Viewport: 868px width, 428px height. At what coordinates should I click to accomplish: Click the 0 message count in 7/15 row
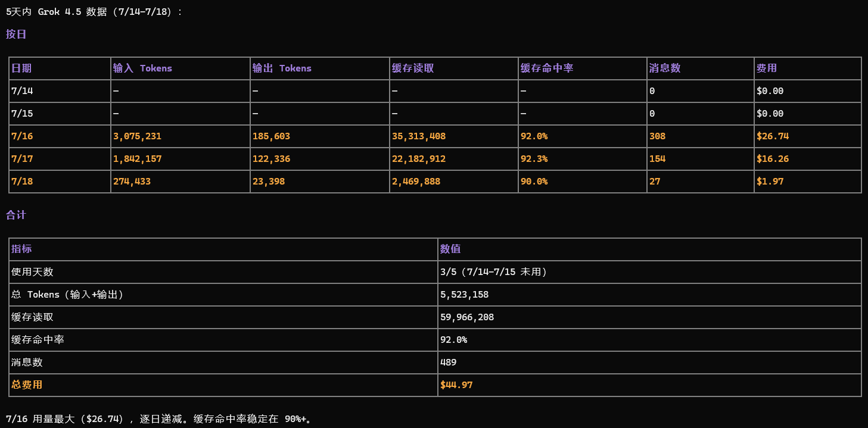652,114
